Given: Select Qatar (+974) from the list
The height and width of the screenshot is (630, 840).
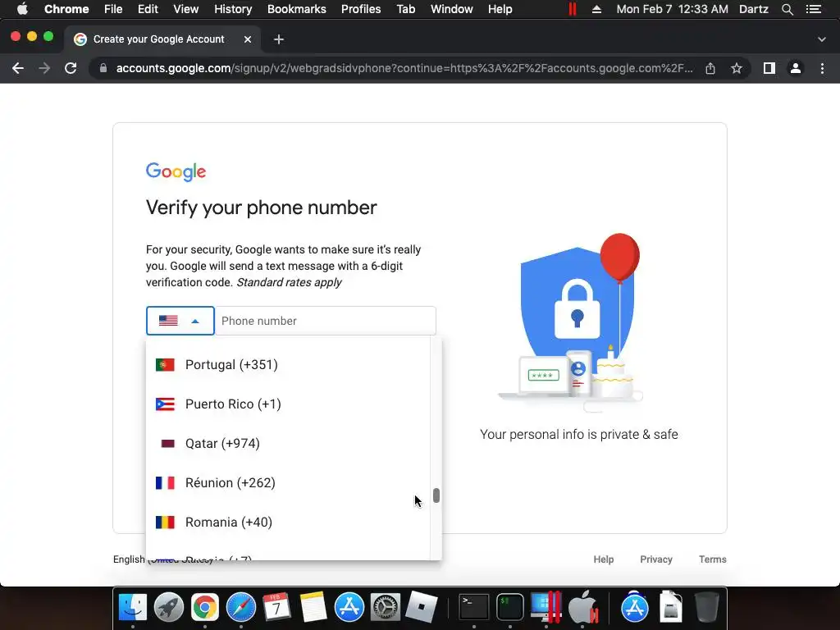Looking at the screenshot, I should pyautogui.click(x=288, y=444).
